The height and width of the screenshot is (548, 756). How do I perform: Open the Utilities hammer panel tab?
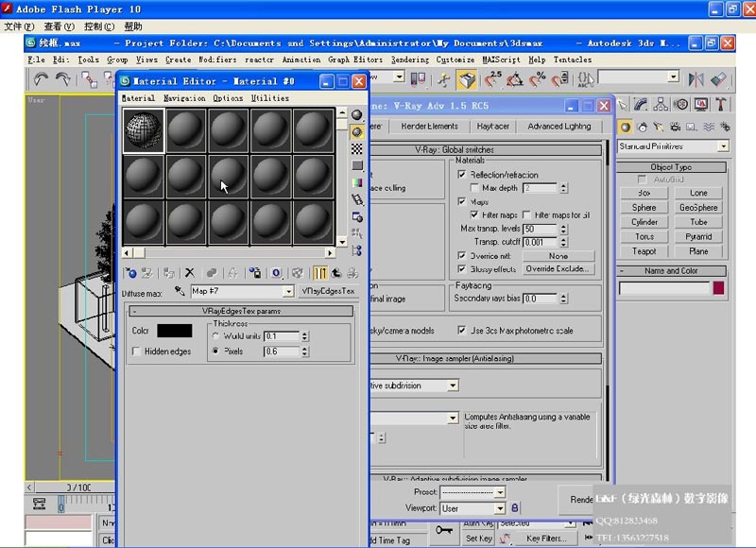point(721,104)
